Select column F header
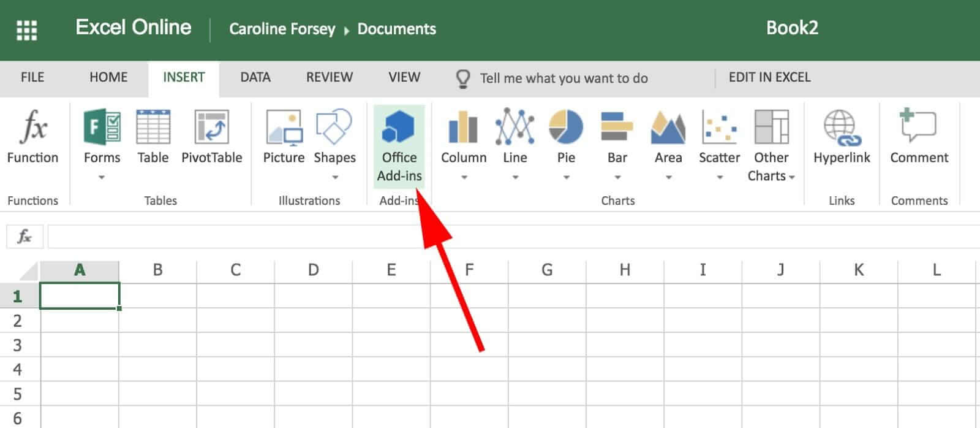The width and height of the screenshot is (980, 428). click(x=469, y=270)
